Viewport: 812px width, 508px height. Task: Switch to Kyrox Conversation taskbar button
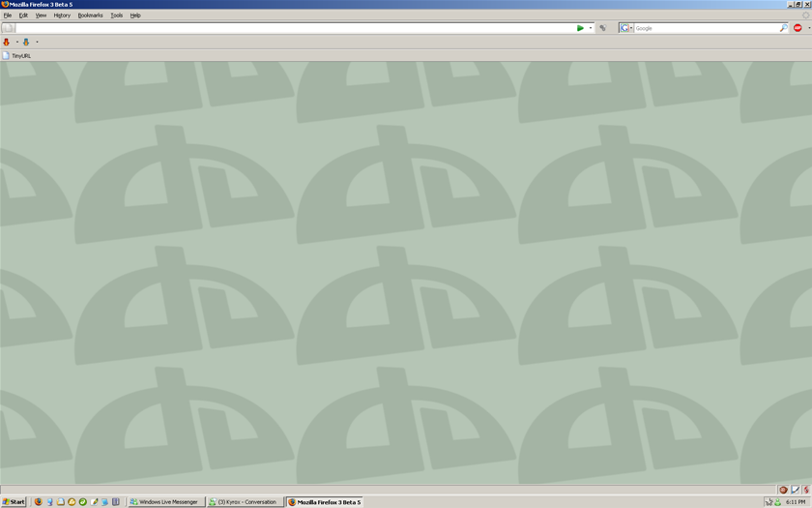(246, 502)
